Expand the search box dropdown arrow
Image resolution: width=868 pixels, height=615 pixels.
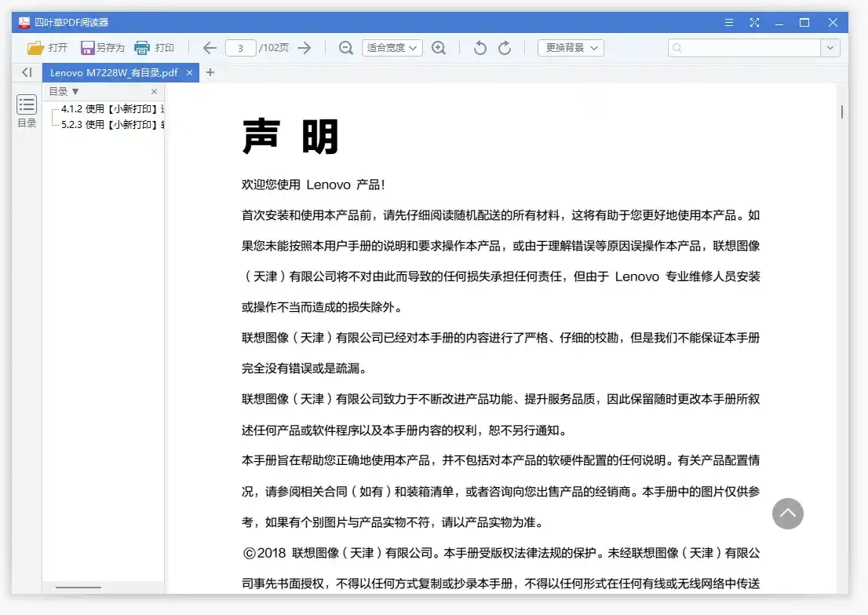(830, 48)
